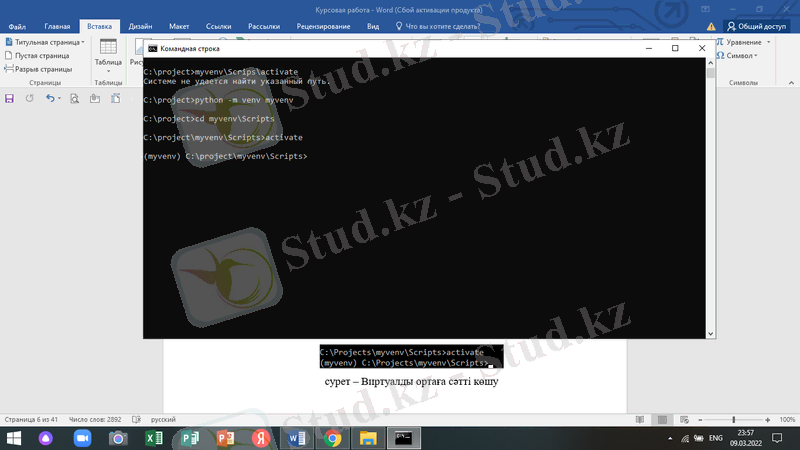This screenshot has width=800, height=450.
Task: Open Google Chrome from taskbar
Action: point(332,438)
